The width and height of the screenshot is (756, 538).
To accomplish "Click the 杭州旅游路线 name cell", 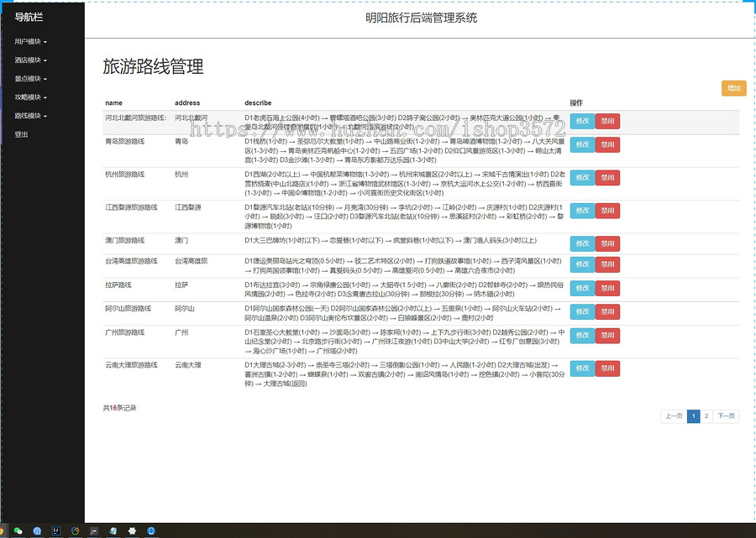I will click(125, 175).
